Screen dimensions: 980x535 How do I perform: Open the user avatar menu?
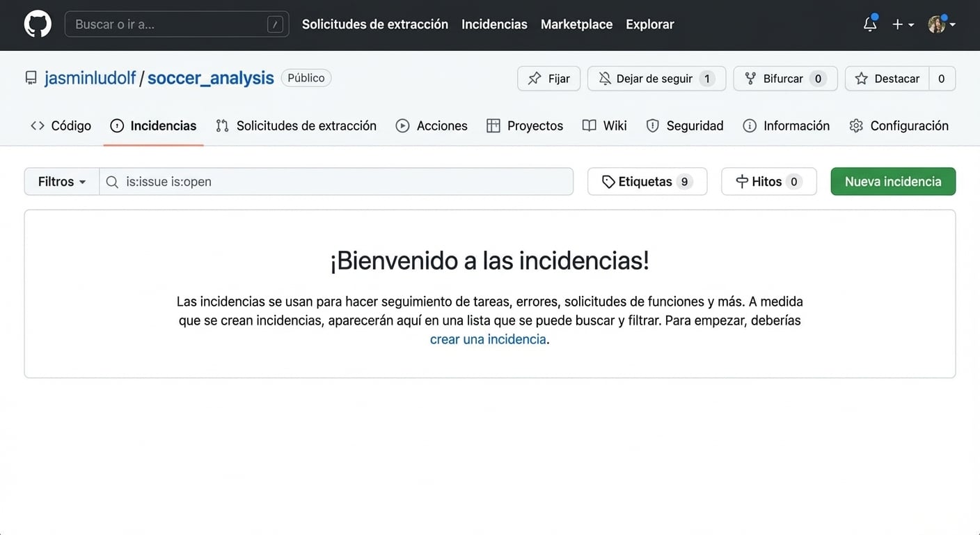click(941, 24)
